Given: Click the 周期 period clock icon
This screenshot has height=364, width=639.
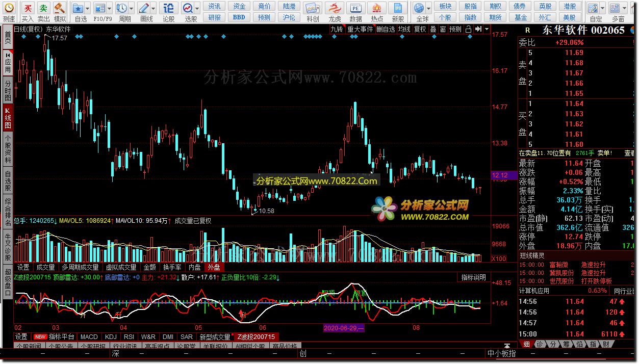Looking at the screenshot, I should 121,8.
